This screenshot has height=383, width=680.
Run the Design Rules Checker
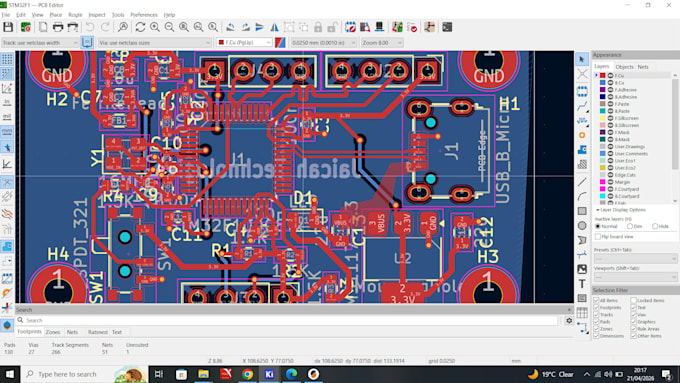(x=412, y=27)
